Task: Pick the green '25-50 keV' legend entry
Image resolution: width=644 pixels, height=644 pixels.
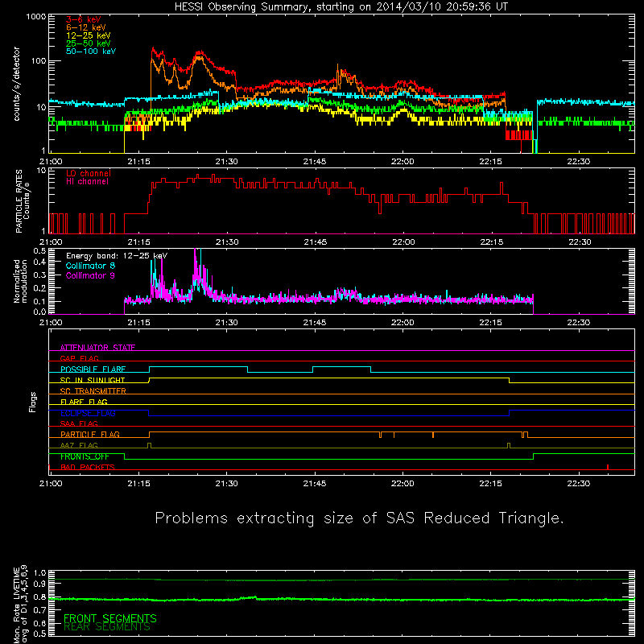Action: click(89, 43)
